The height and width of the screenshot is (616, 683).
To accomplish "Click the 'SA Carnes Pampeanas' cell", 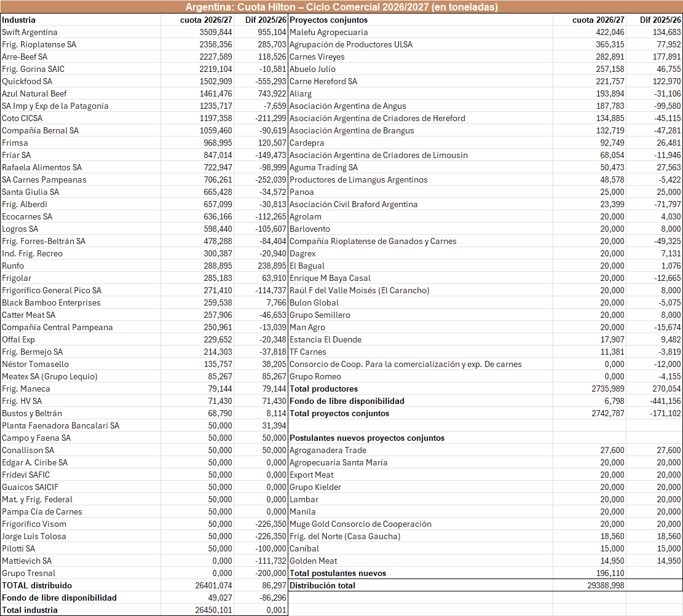I will (81, 180).
